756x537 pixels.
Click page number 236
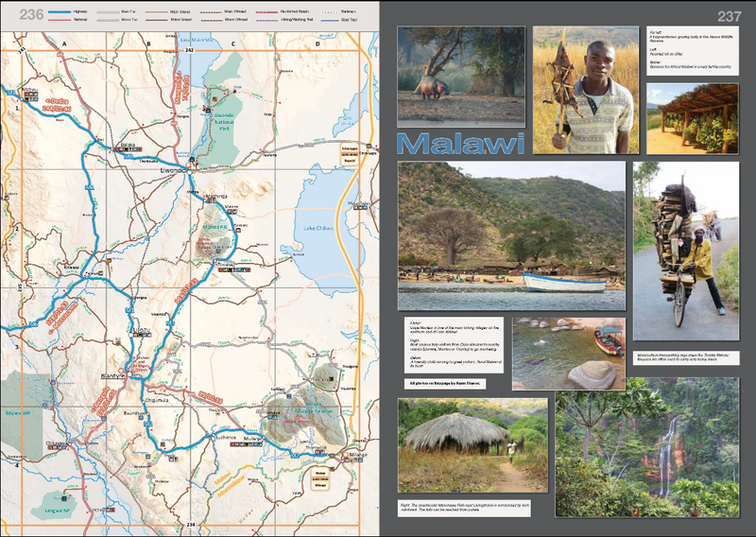(31, 15)
